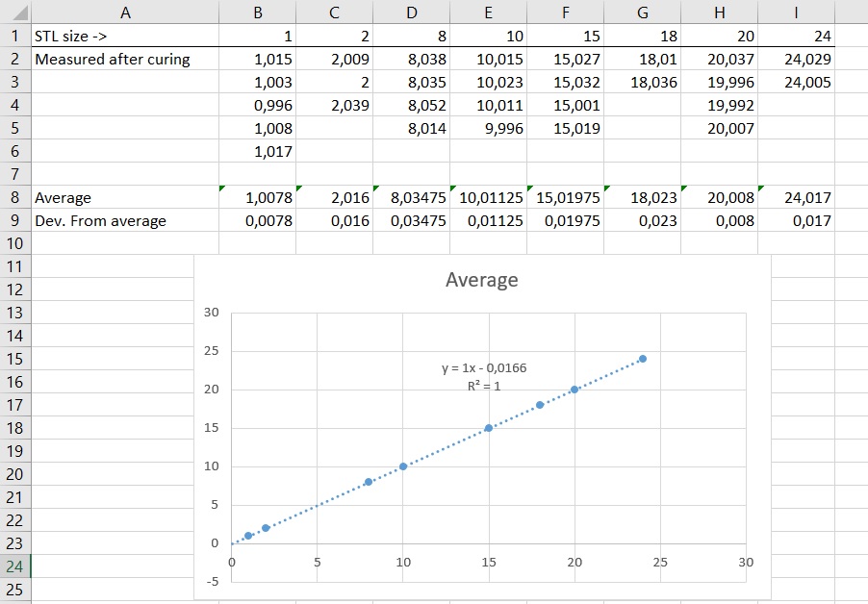Select the 'Average' label cell in column A

[x=125, y=198]
